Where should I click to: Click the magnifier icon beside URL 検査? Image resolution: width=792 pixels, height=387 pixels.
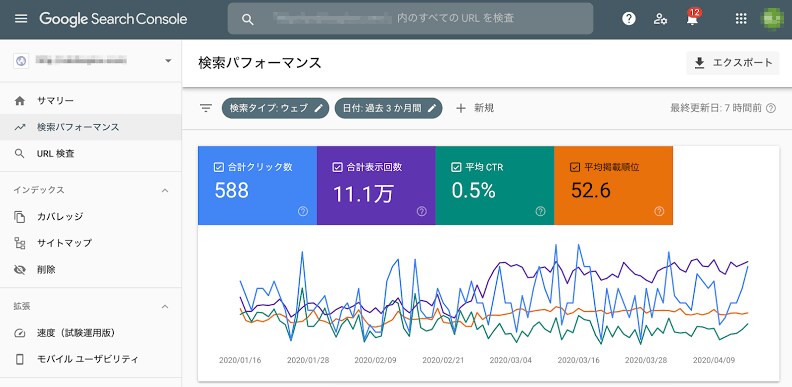coord(20,154)
